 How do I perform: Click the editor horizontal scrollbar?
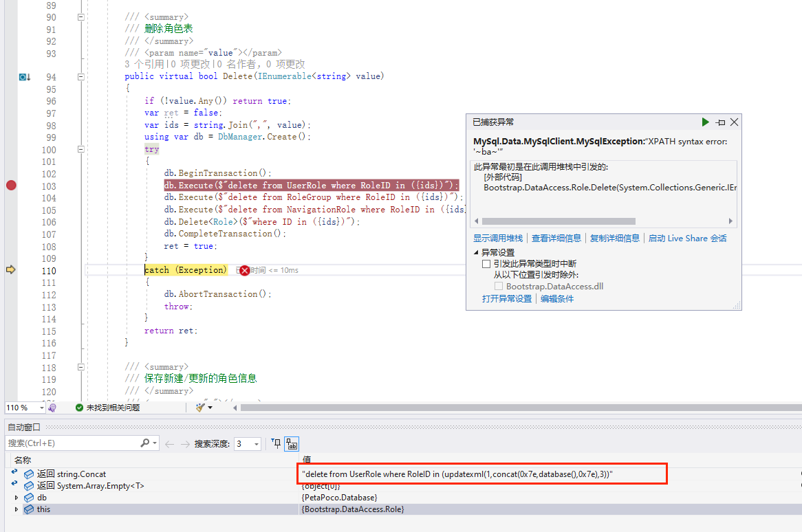pyautogui.click(x=521, y=408)
